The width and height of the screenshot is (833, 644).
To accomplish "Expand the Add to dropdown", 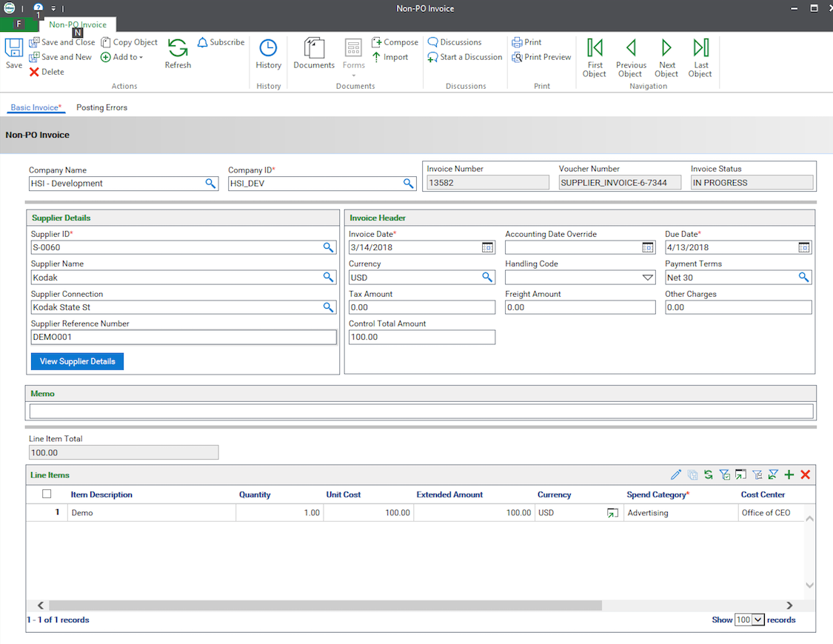I will (x=121, y=57).
